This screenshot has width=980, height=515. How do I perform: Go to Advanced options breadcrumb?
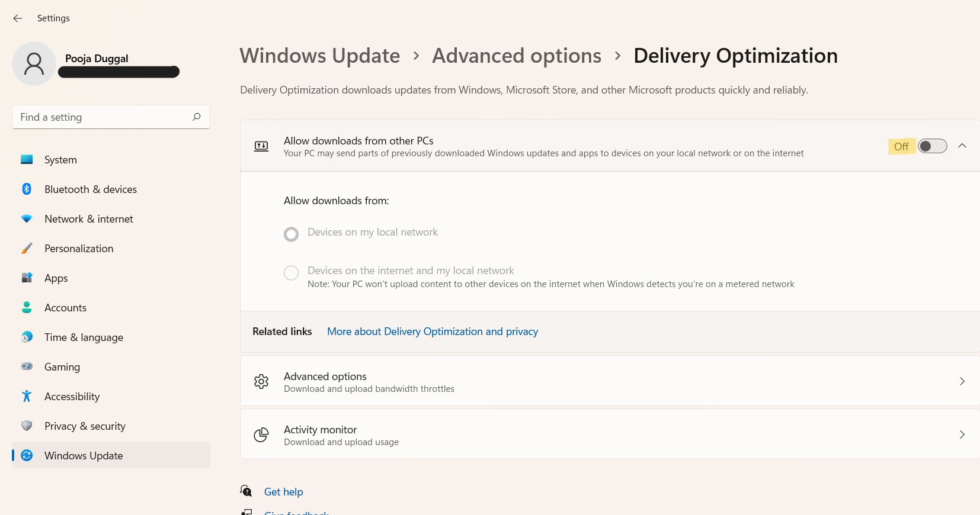tap(517, 56)
